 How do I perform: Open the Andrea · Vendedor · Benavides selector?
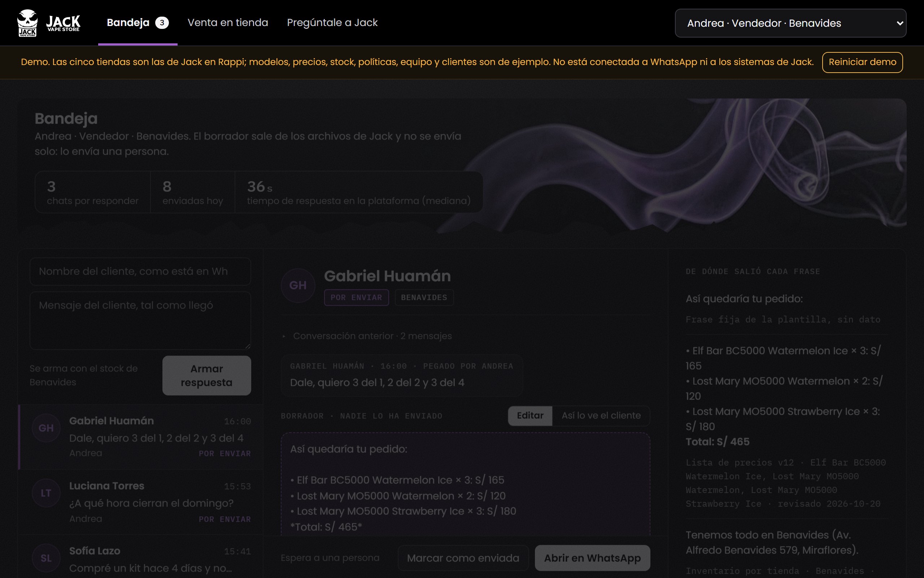click(790, 23)
